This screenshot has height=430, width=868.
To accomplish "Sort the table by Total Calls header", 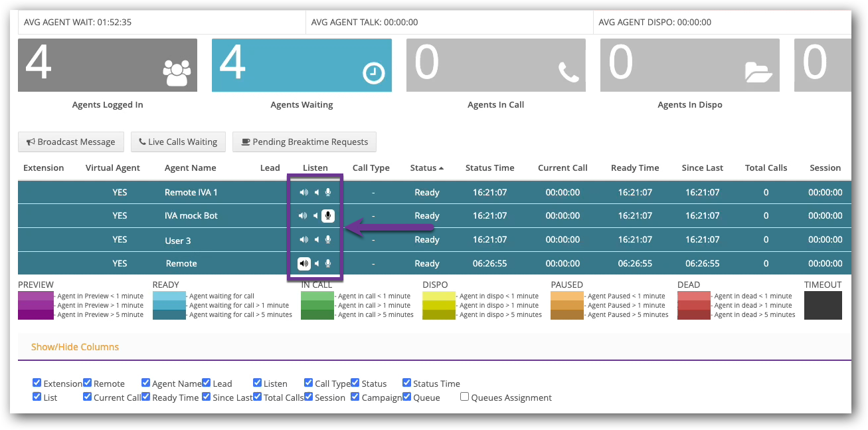I will point(766,167).
